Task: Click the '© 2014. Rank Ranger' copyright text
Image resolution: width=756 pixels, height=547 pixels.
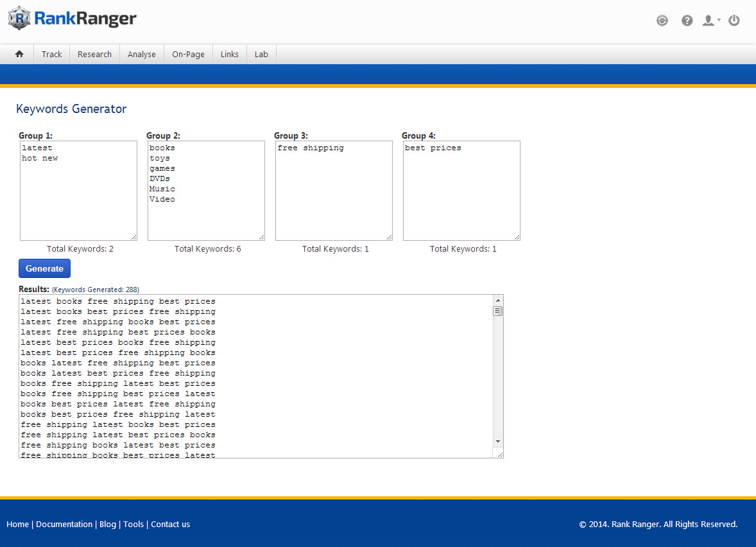Action: 658,525
